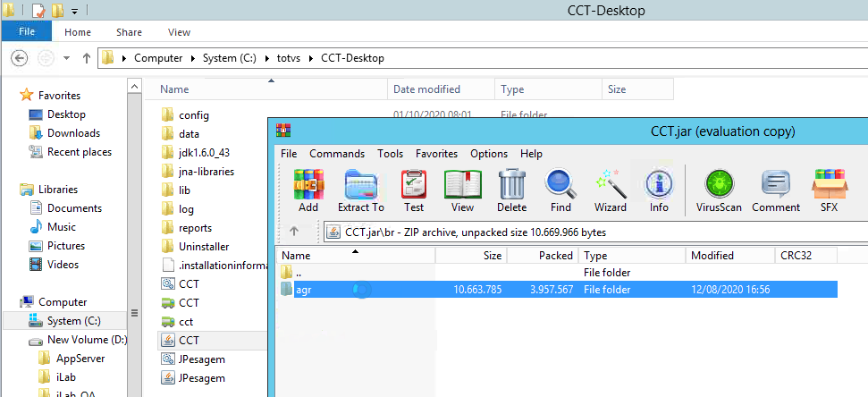The width and height of the screenshot is (868, 397).
Task: Click the totvs breadcrumb in address bar
Action: pos(289,58)
